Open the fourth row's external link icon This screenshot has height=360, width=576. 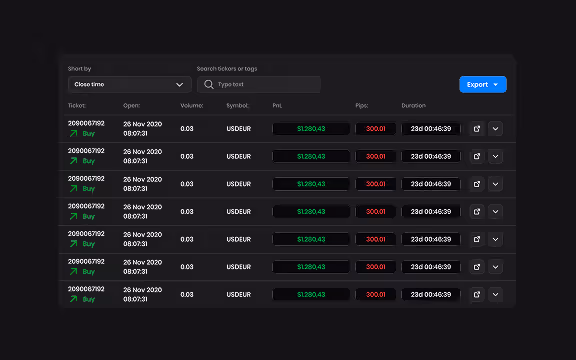476,212
